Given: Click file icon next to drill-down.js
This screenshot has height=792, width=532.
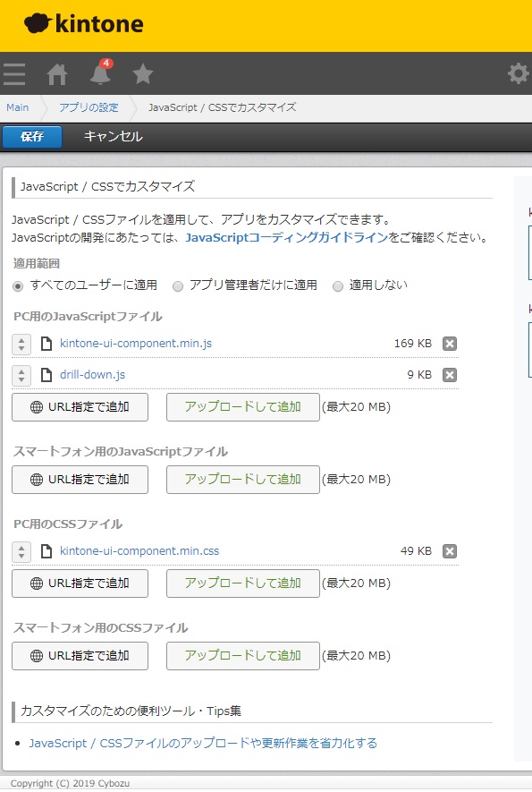Looking at the screenshot, I should tap(46, 375).
